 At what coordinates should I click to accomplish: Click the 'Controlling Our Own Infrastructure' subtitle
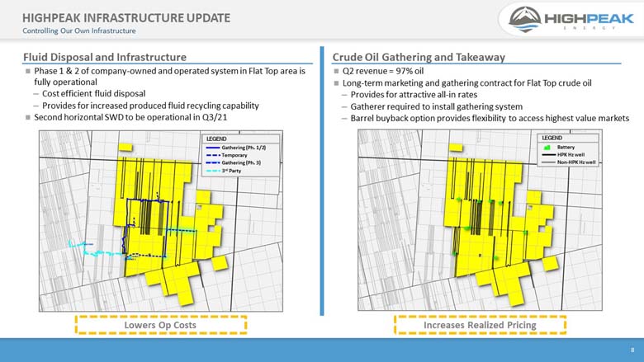tap(79, 31)
